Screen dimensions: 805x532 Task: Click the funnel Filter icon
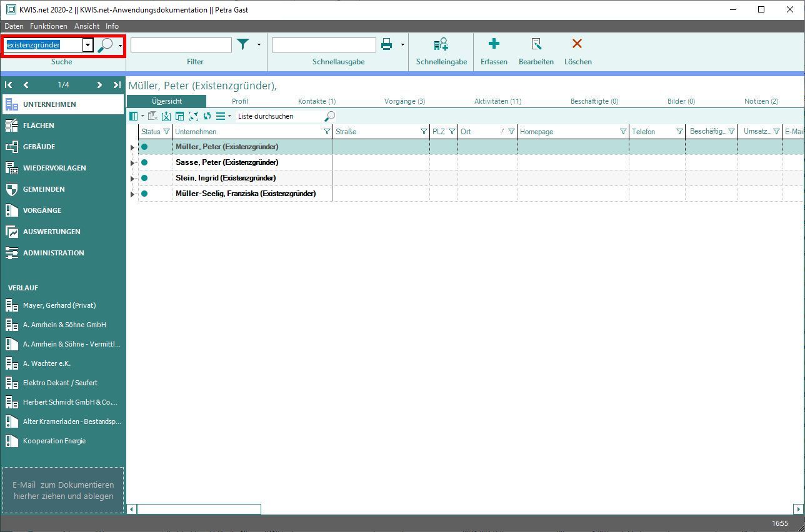tap(242, 44)
